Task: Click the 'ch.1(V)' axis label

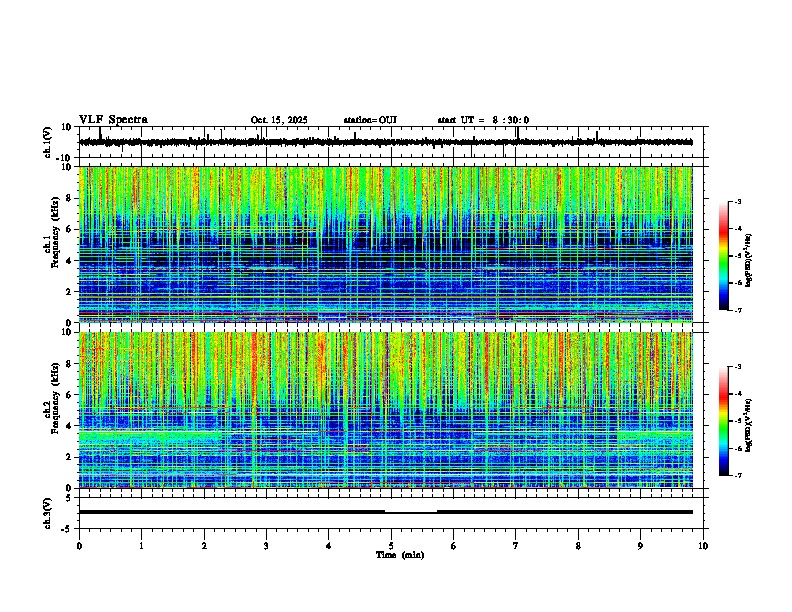Action: tap(48, 142)
